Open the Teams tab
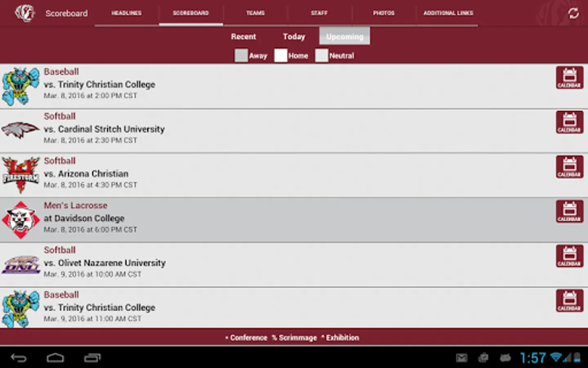 click(255, 13)
